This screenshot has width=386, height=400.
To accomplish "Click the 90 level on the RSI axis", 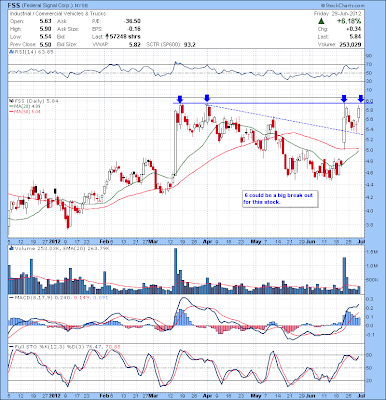I will 369,56.
